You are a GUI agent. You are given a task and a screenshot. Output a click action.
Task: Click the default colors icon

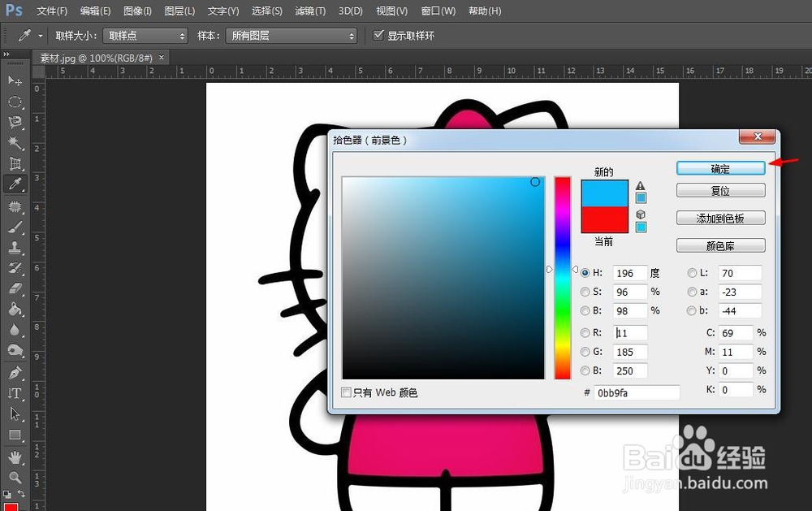tap(6, 495)
